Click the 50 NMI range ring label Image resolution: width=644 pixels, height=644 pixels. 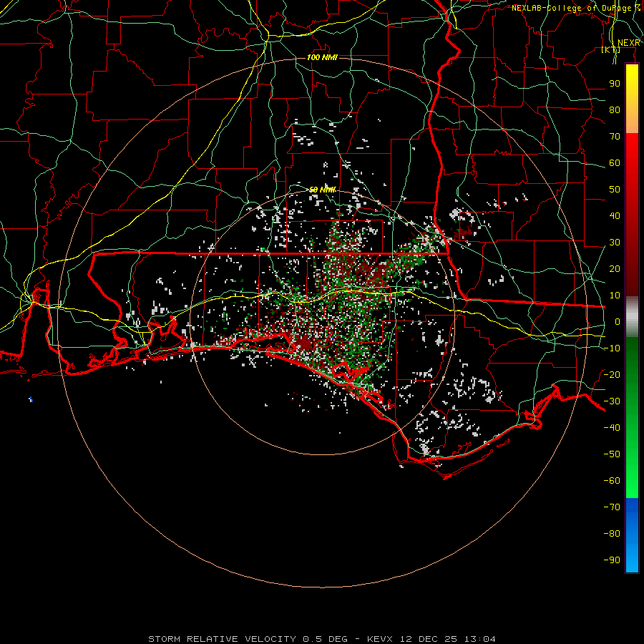point(323,190)
